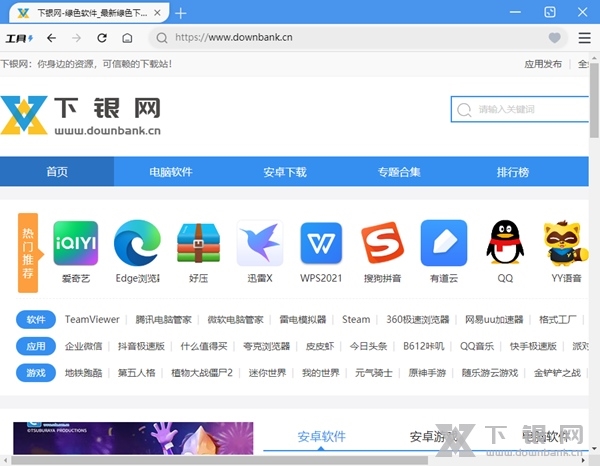Open the Steam link
Image resolution: width=600 pixels, height=466 pixels.
click(x=356, y=319)
